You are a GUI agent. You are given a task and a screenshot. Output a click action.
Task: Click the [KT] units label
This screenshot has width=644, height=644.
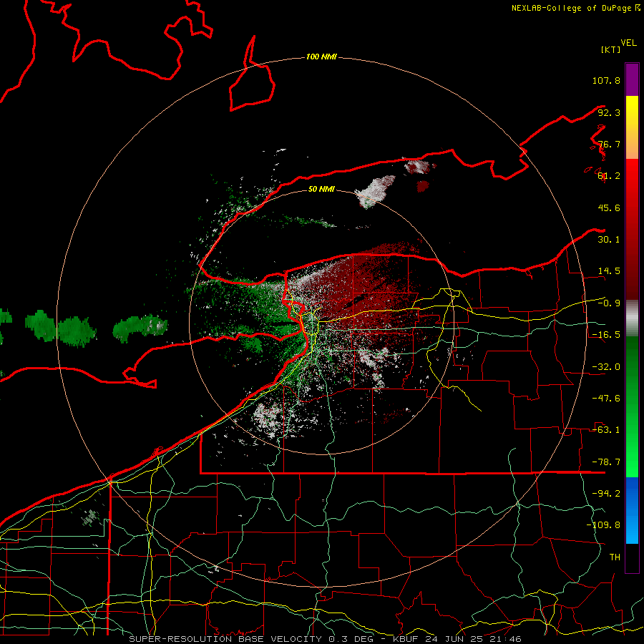click(611, 49)
